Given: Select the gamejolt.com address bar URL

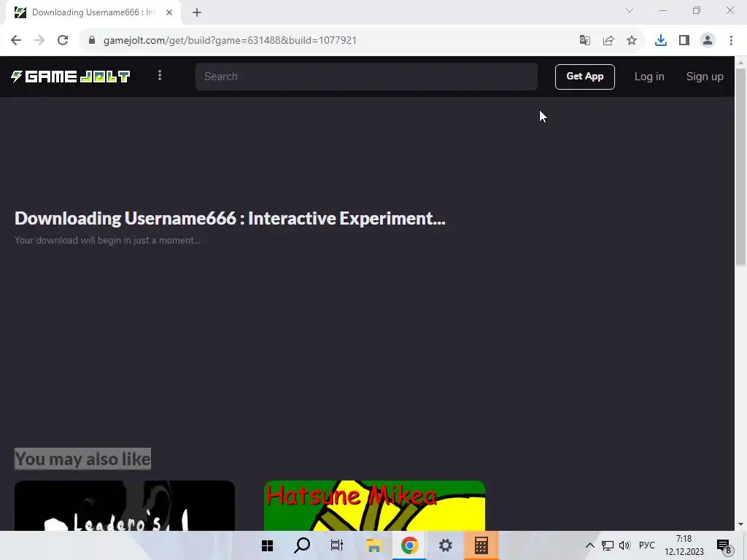Looking at the screenshot, I should coord(230,40).
